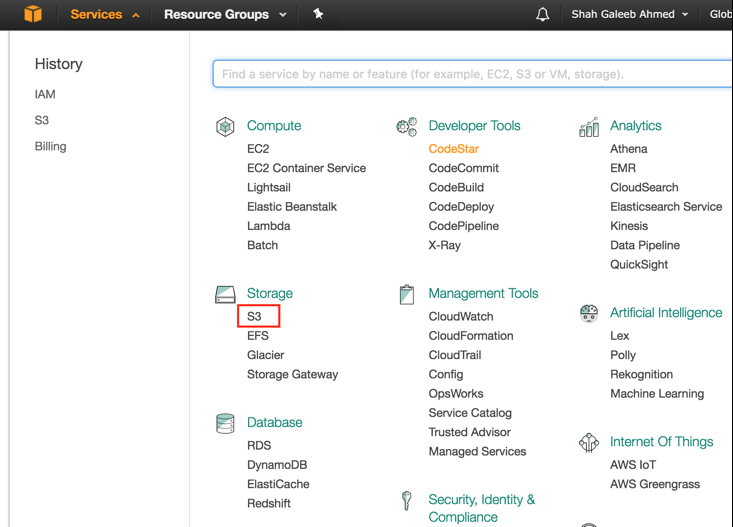The image size is (733, 527).
Task: Open CodeStar
Action: click(453, 149)
